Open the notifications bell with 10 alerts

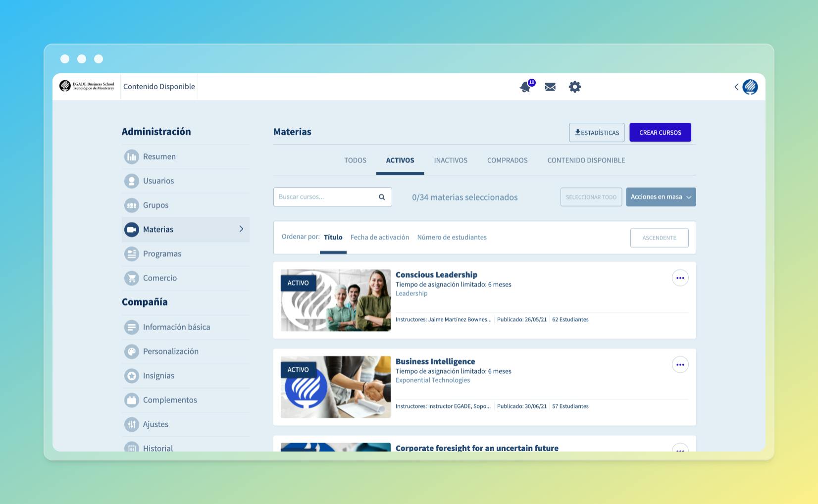coord(525,87)
